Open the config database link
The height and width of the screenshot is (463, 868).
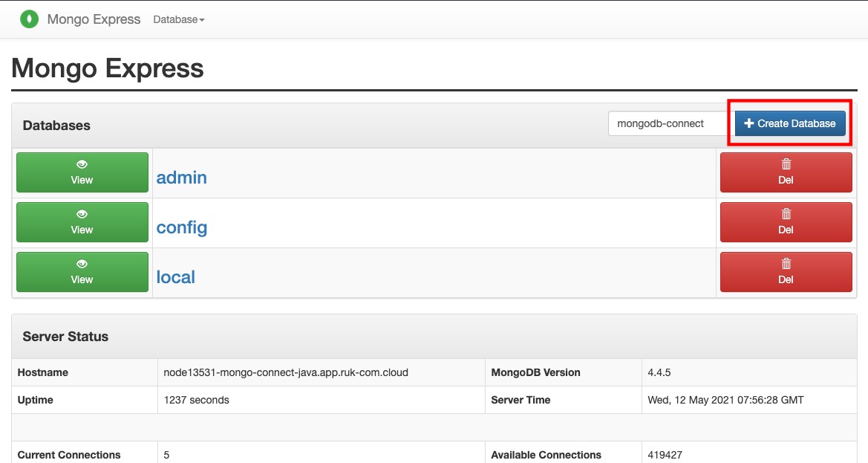pos(182,227)
